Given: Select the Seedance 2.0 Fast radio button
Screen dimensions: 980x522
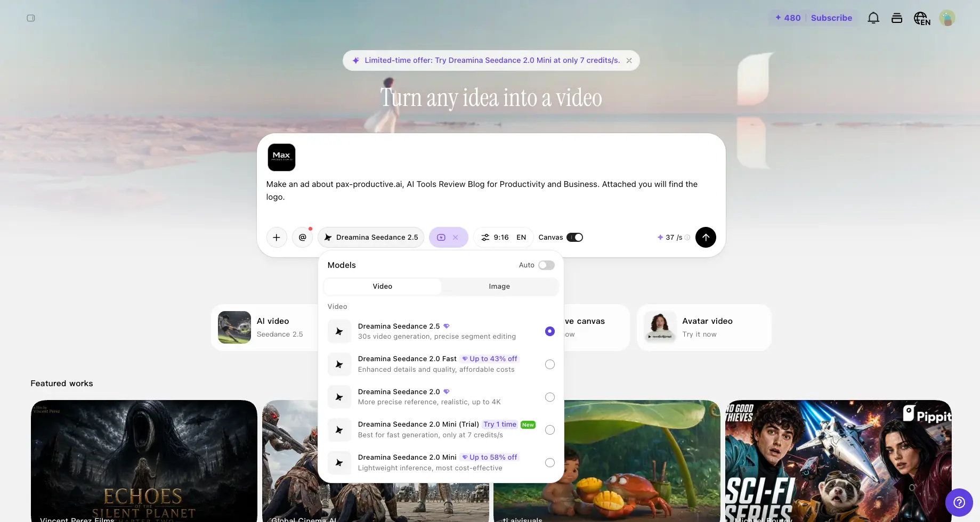Looking at the screenshot, I should pyautogui.click(x=550, y=364).
